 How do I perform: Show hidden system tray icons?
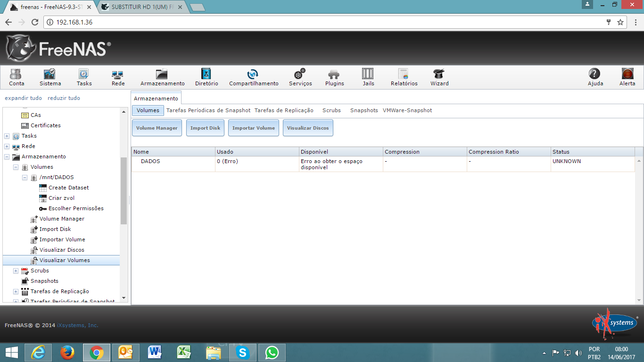point(545,353)
